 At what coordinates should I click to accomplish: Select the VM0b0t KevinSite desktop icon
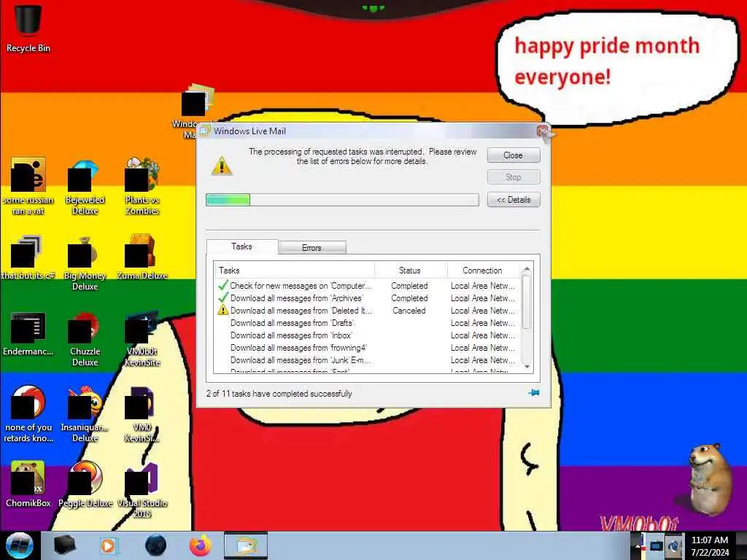tap(142, 339)
